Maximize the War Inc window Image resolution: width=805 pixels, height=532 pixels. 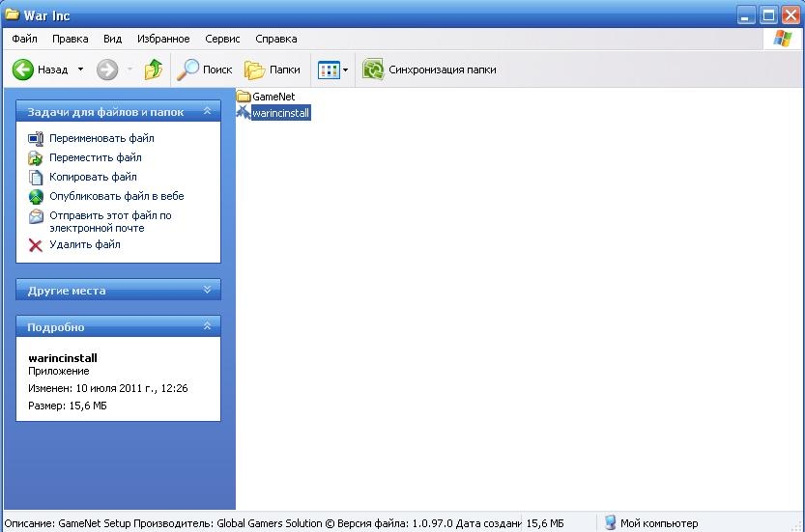click(x=768, y=15)
